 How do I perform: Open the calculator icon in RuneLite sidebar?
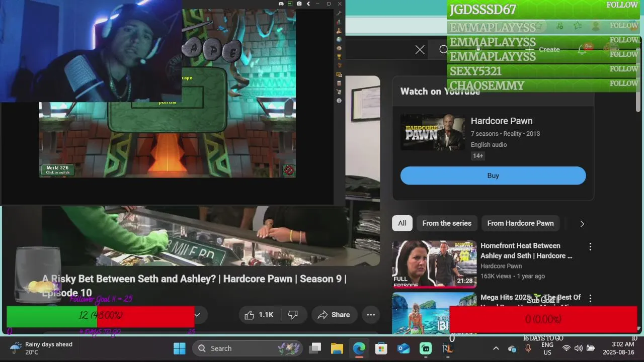[x=339, y=83]
